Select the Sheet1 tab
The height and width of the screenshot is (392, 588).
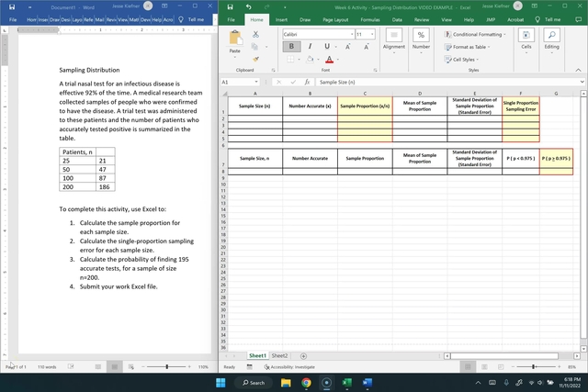(257, 355)
